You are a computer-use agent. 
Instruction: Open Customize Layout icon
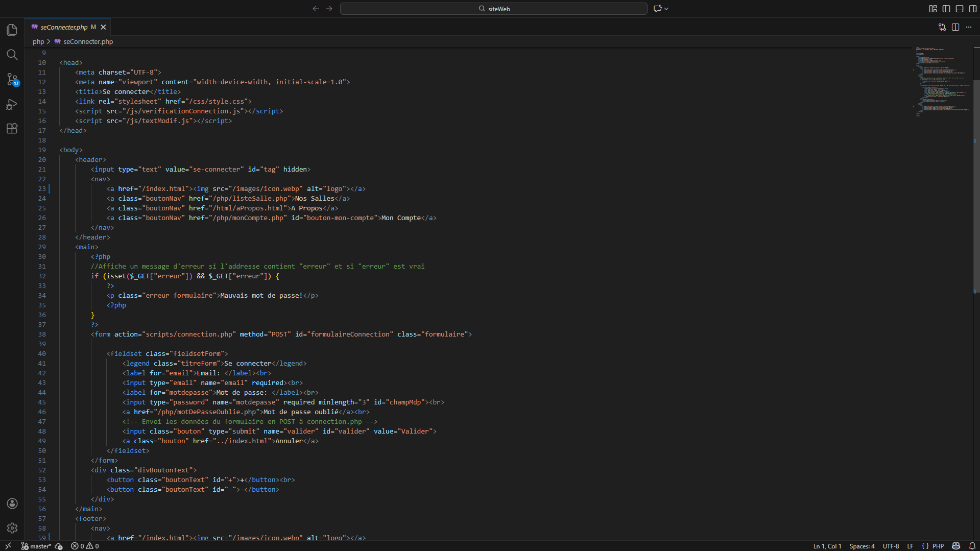(x=933, y=9)
